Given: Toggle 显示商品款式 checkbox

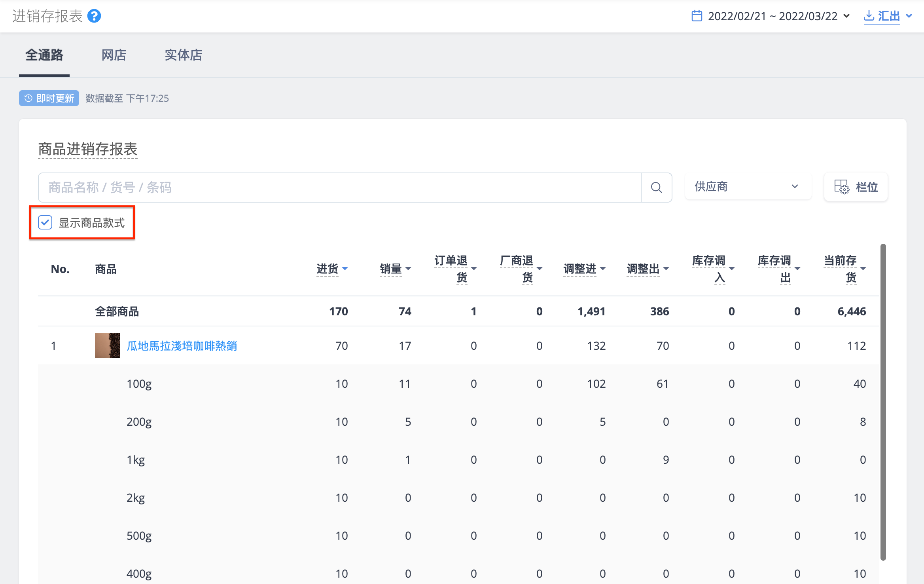Looking at the screenshot, I should [45, 222].
